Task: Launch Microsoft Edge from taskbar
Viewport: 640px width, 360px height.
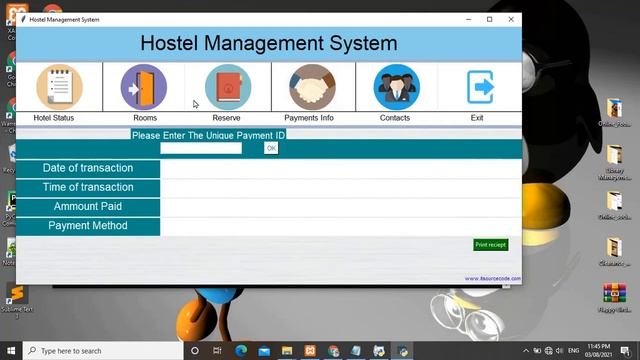Action: tap(241, 351)
